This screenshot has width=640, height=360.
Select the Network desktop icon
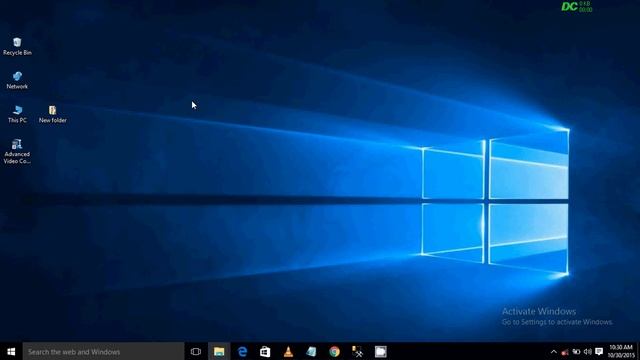coord(17,80)
